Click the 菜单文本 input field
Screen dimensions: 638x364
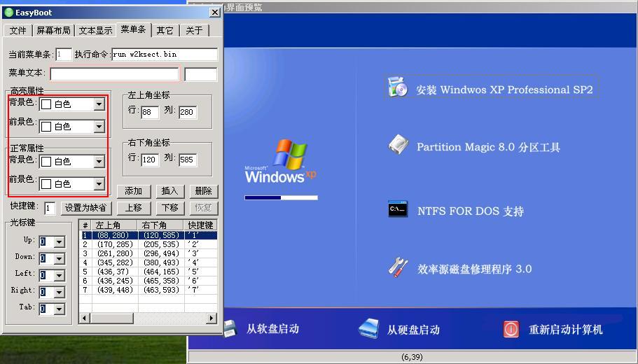click(114, 74)
